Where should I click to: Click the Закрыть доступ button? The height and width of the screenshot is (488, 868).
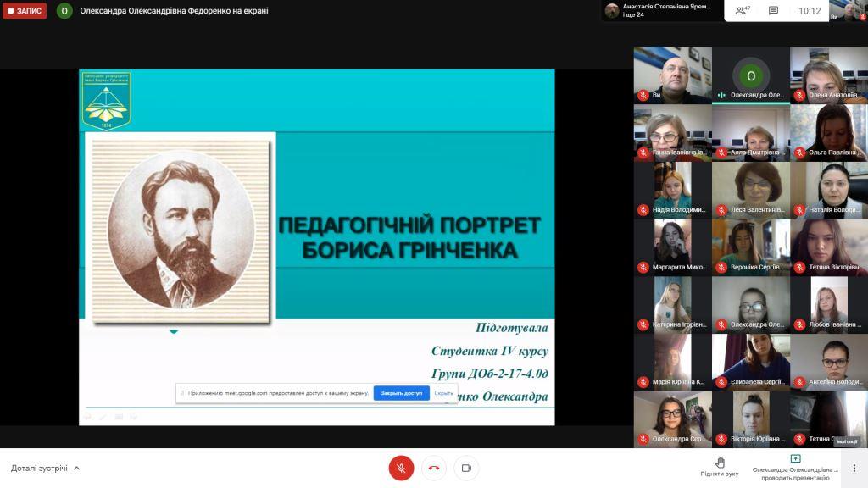point(401,393)
